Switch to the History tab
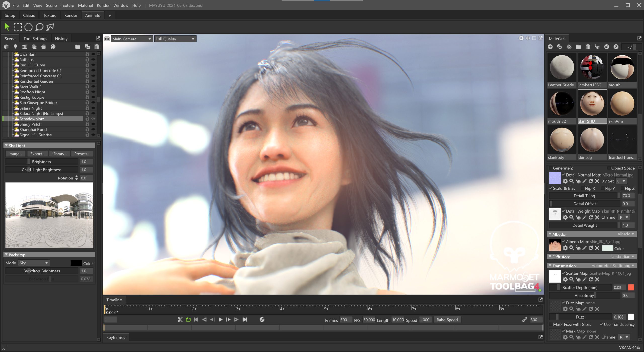The width and height of the screenshot is (644, 352). click(x=61, y=39)
